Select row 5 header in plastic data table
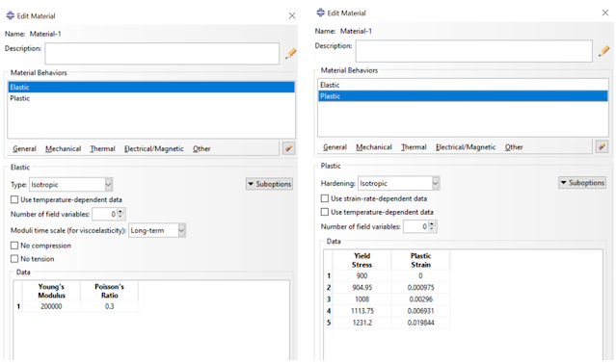This screenshot has width=616, height=364. point(329,323)
